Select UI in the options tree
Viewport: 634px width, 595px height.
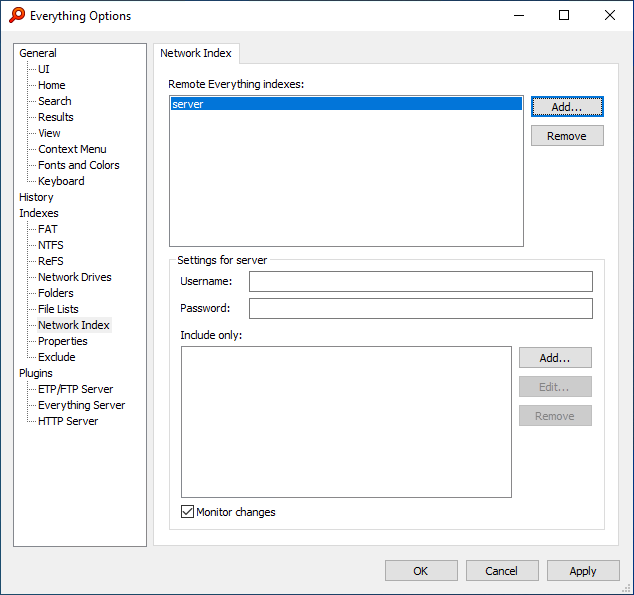(x=44, y=69)
